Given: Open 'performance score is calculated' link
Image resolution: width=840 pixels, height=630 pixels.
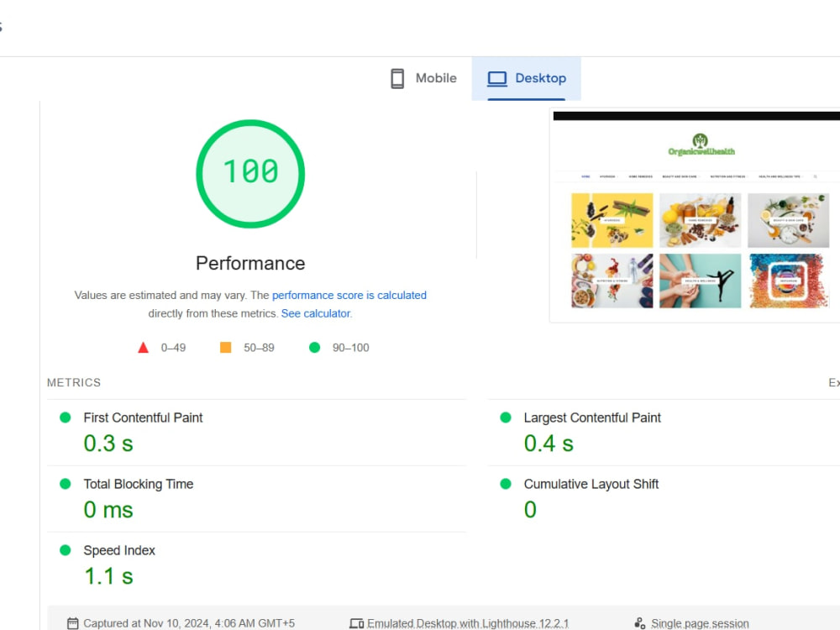Looking at the screenshot, I should (349, 295).
